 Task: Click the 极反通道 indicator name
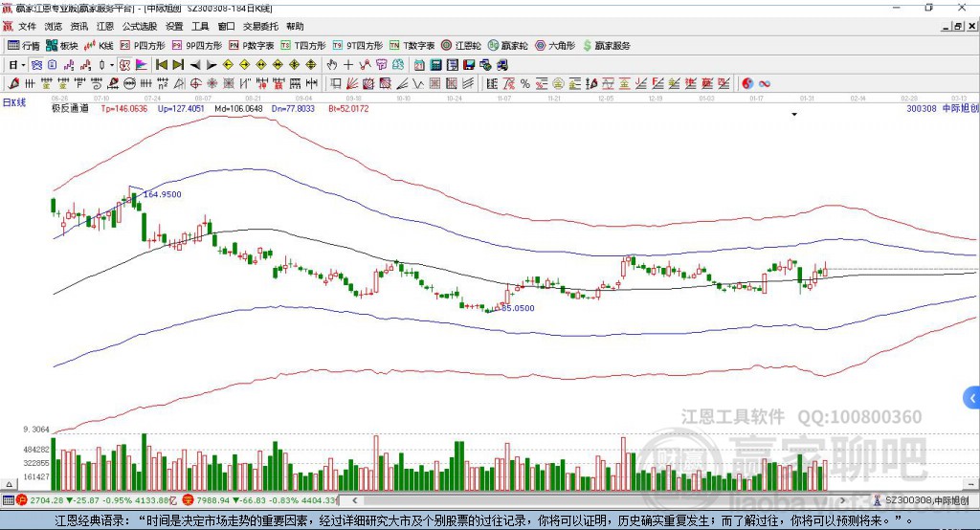point(70,108)
